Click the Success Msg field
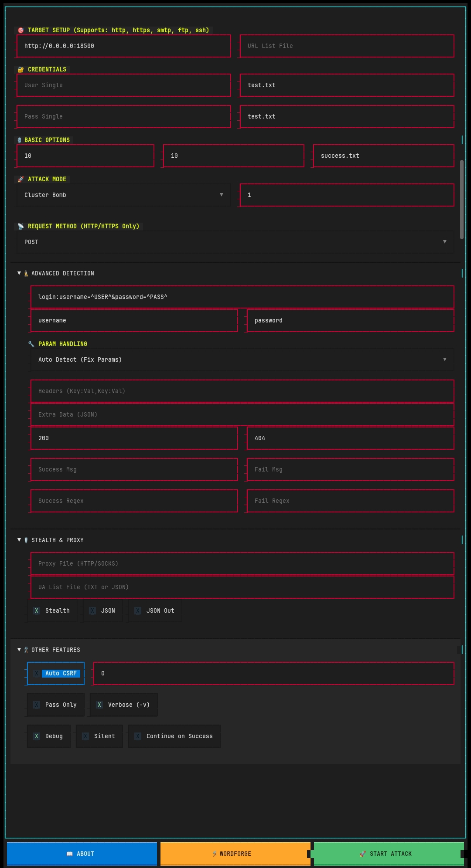Image resolution: width=471 pixels, height=868 pixels. (134, 469)
